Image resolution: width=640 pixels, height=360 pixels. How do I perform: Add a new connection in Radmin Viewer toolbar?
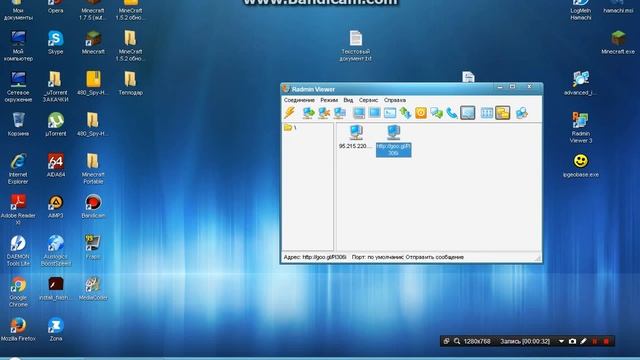(x=308, y=113)
